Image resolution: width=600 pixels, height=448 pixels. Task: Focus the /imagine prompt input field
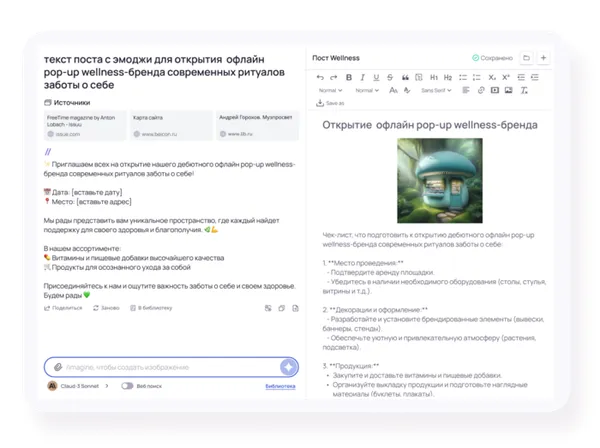tap(171, 367)
